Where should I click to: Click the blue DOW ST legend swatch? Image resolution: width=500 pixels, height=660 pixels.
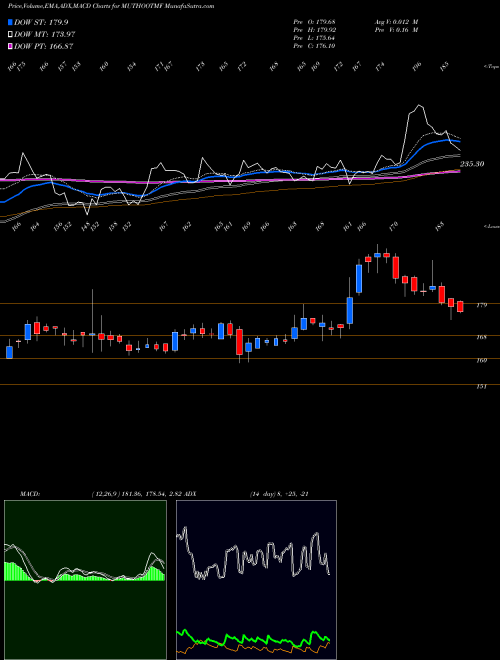pyautogui.click(x=10, y=22)
